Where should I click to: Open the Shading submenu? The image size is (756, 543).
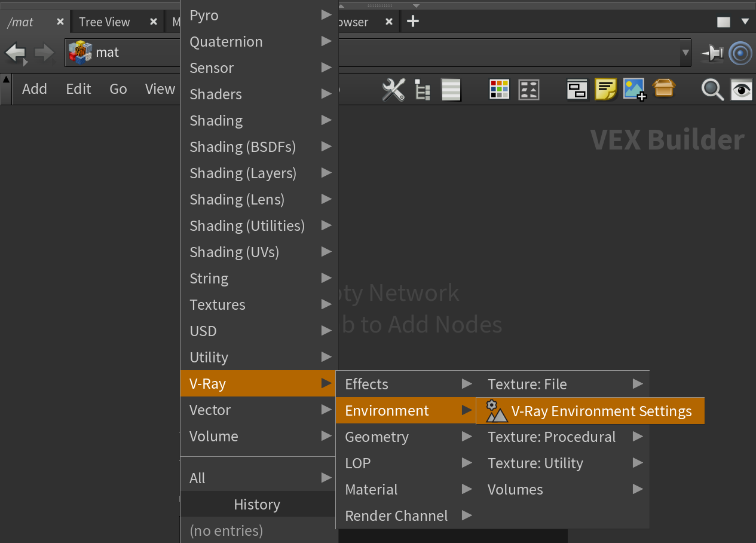(259, 120)
